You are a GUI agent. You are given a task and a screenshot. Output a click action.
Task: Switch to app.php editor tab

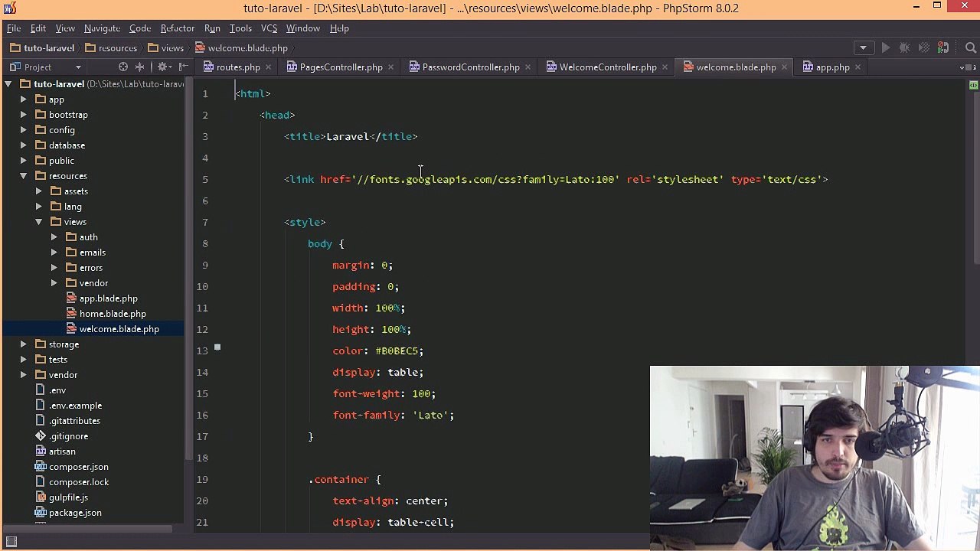tap(832, 67)
